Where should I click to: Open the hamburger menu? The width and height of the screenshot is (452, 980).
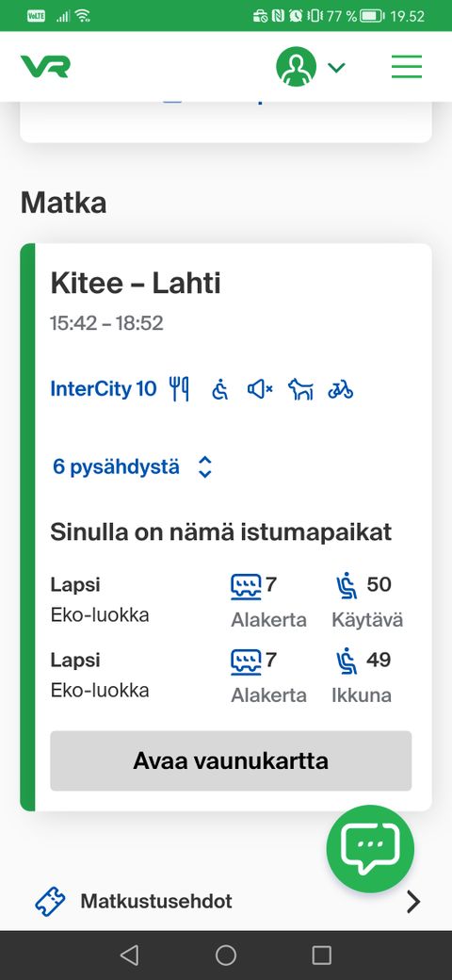click(x=407, y=66)
